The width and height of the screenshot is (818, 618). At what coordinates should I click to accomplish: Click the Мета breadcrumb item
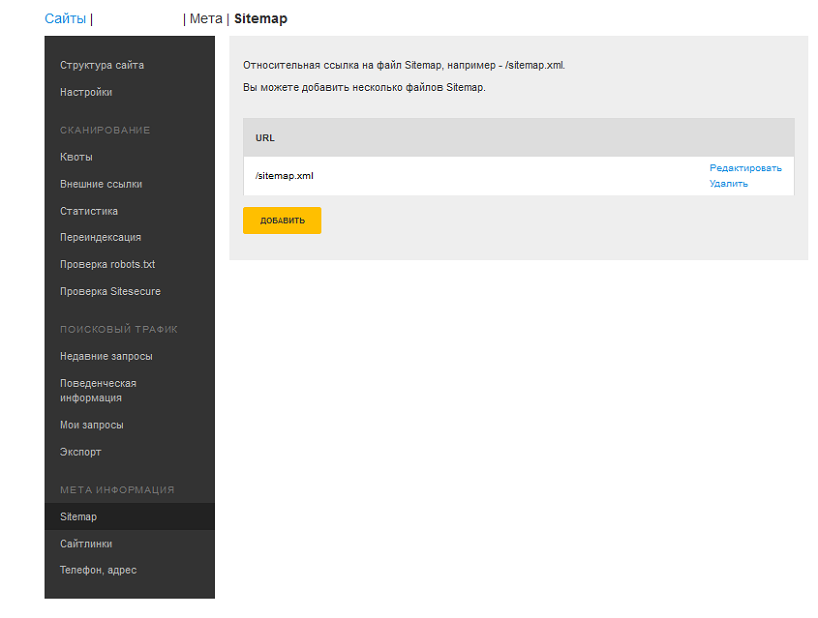(x=206, y=19)
